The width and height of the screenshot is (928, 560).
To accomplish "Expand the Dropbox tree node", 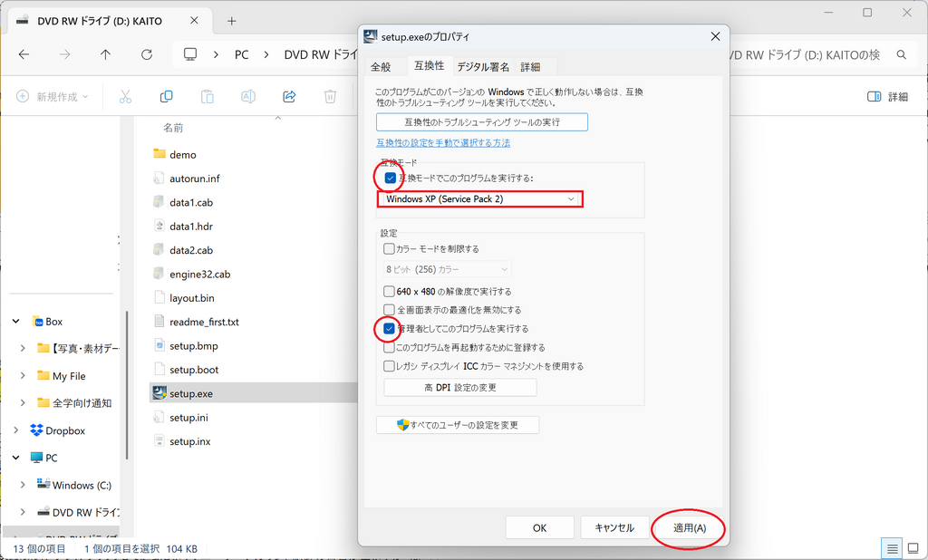I will pyautogui.click(x=16, y=430).
